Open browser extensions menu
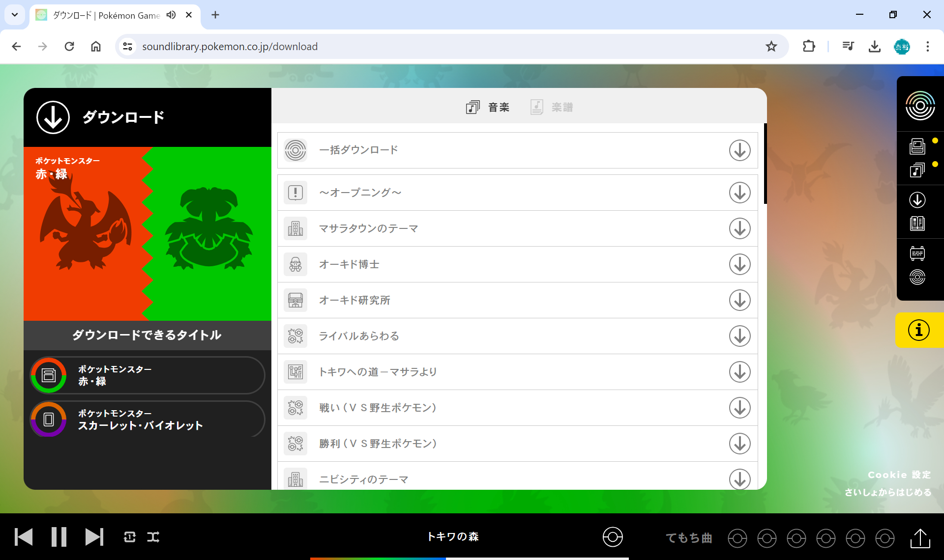 809,47
